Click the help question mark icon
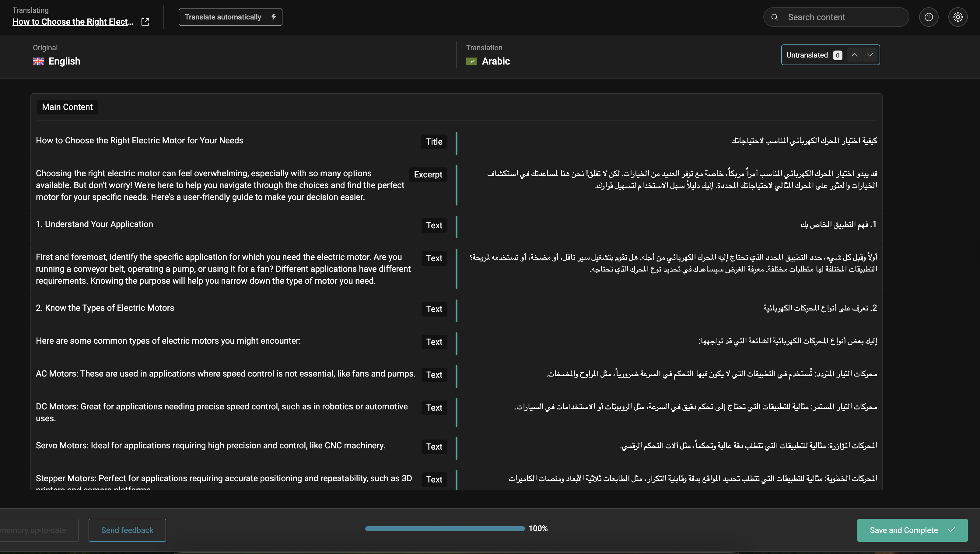Image resolution: width=980 pixels, height=554 pixels. [929, 17]
